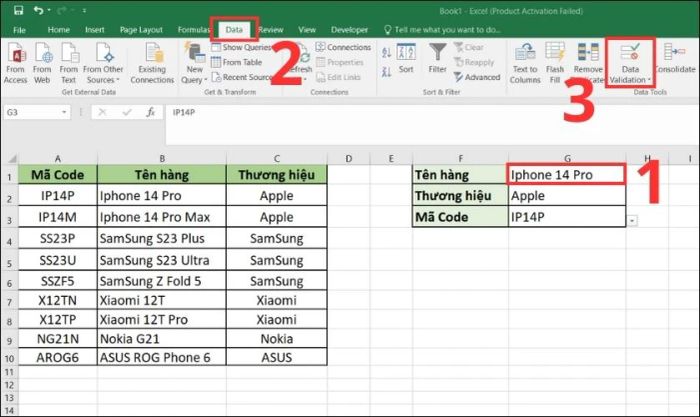Switch to the Insert tab
Image resolution: width=700 pixels, height=417 pixels.
pyautogui.click(x=95, y=30)
